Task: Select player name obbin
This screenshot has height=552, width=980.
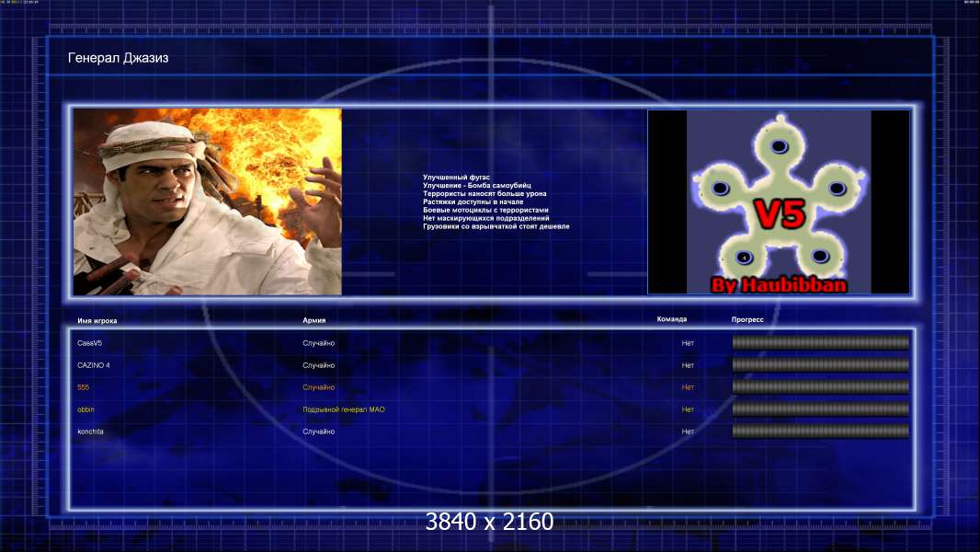Action: [85, 409]
